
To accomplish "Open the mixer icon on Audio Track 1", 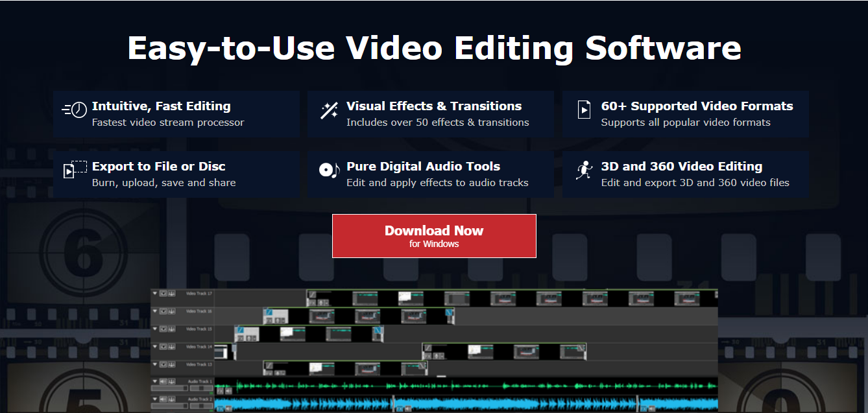I will 172,381.
